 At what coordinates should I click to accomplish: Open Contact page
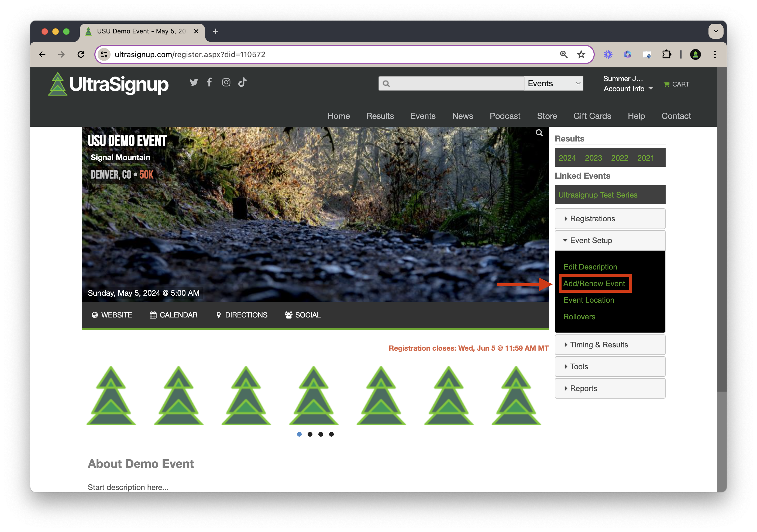676,116
